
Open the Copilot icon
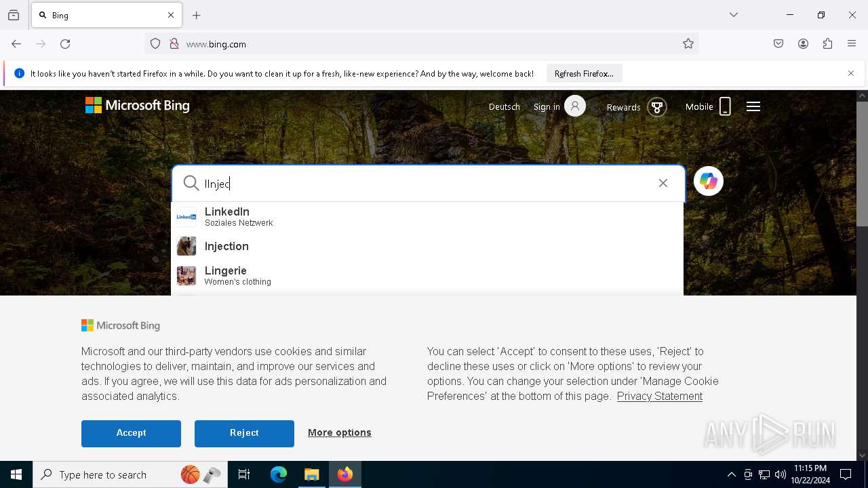(709, 181)
